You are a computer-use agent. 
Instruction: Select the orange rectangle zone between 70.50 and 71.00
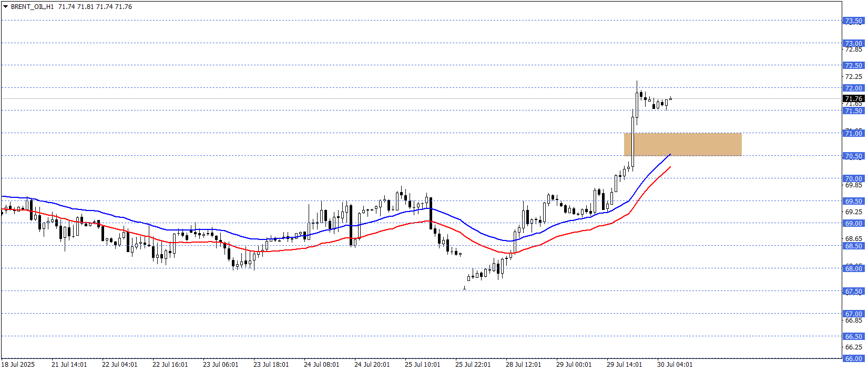[x=682, y=144]
